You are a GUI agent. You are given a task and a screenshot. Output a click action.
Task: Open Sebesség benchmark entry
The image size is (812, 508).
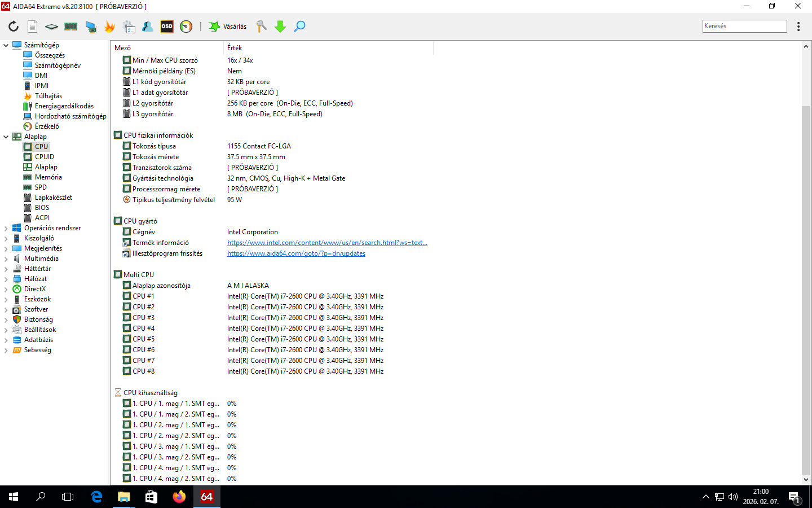tap(37, 350)
